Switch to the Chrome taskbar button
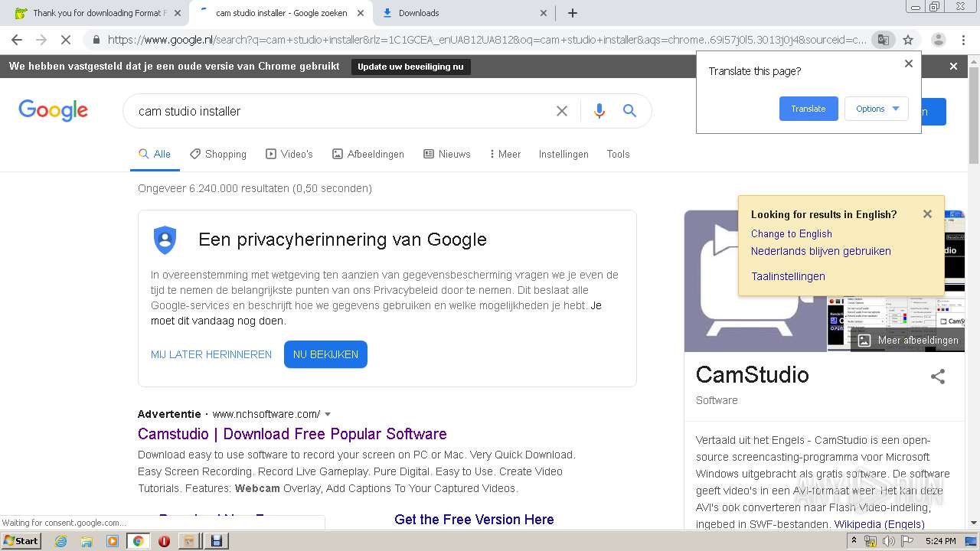This screenshot has width=980, height=551. (x=138, y=541)
